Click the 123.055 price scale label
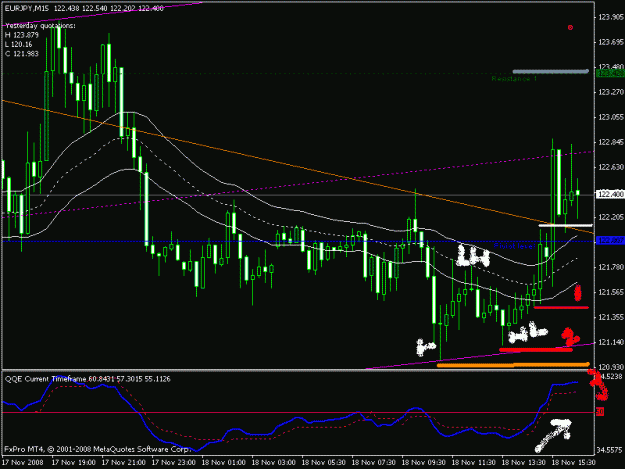 pyautogui.click(x=611, y=117)
